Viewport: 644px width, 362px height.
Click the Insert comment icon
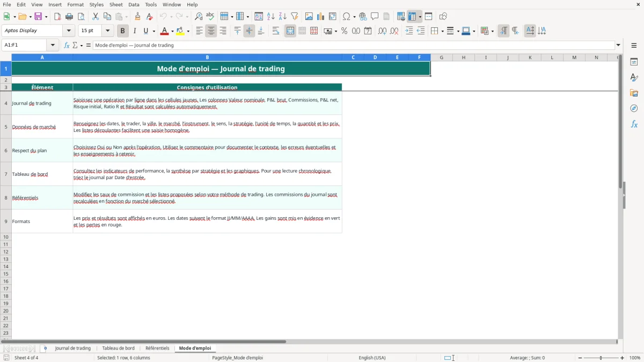point(375,17)
